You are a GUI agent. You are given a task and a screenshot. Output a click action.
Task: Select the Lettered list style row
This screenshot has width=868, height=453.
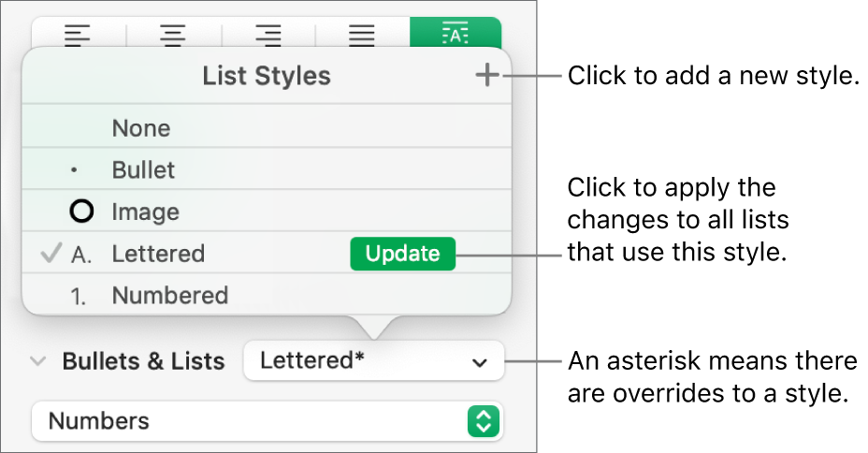[157, 254]
